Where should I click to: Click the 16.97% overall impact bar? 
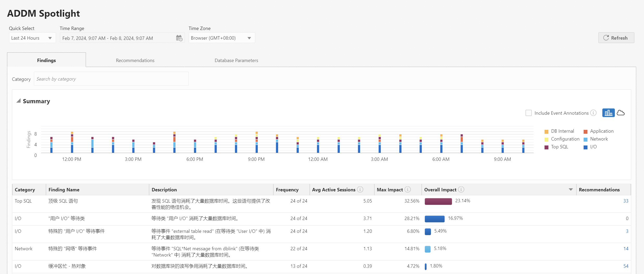point(435,219)
